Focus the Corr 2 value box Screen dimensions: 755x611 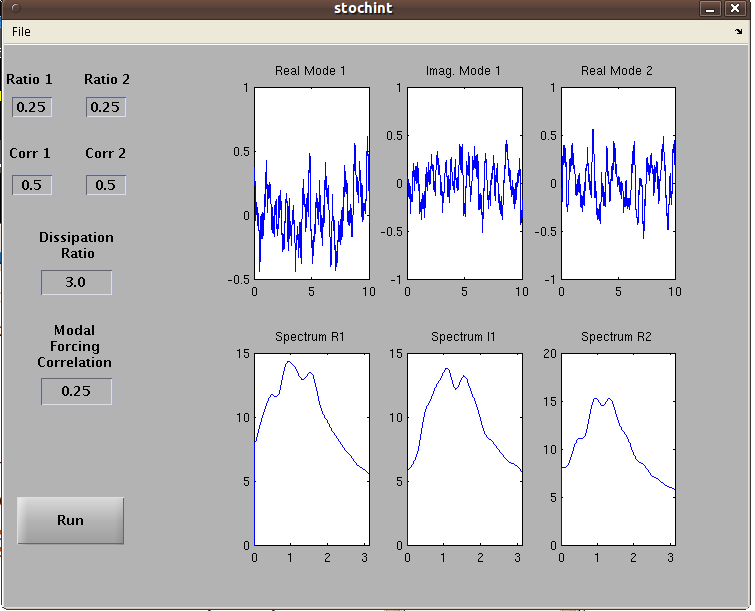coord(105,185)
